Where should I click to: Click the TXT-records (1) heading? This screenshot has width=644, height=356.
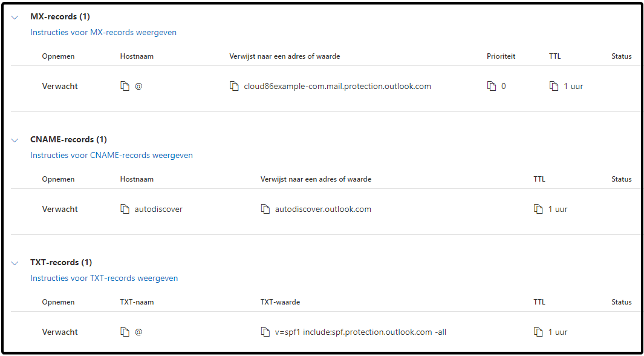pyautogui.click(x=61, y=262)
